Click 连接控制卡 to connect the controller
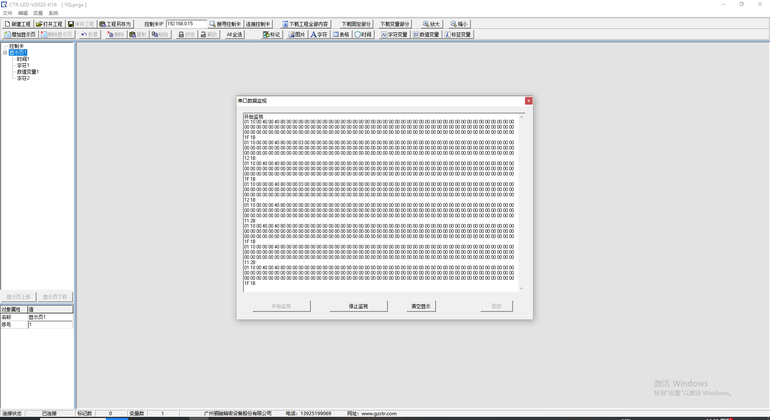This screenshot has height=420, width=770. 258,24
